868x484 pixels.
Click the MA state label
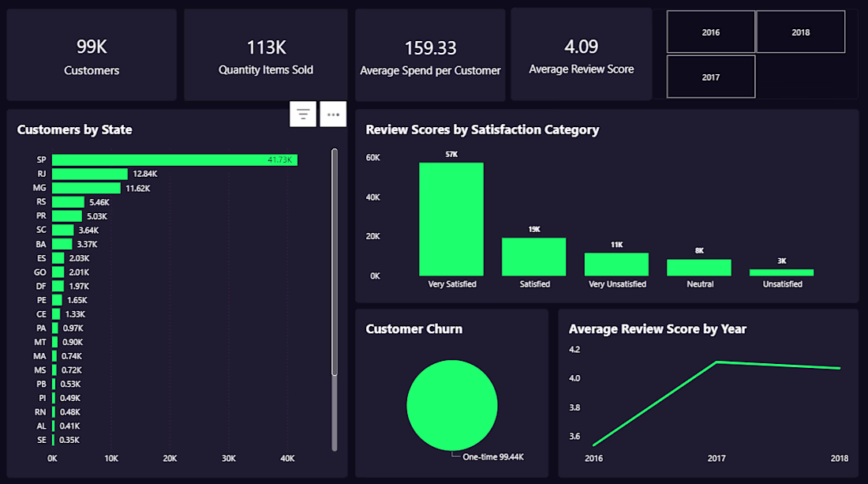tap(40, 356)
